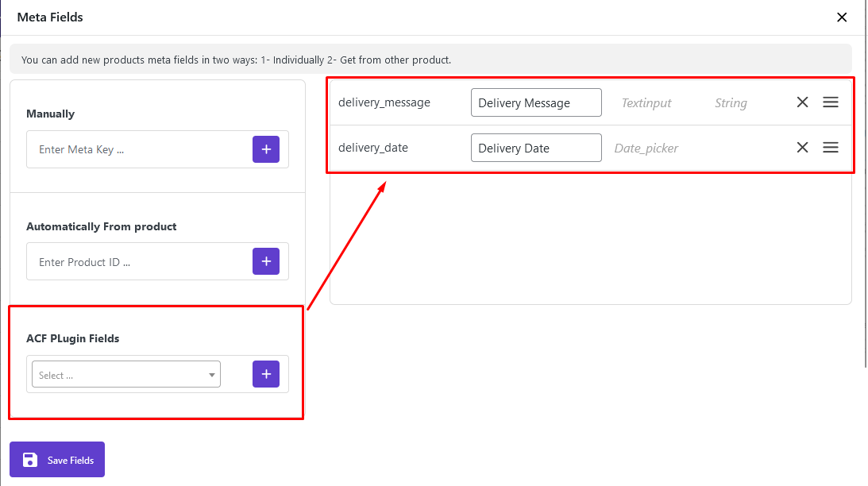The width and height of the screenshot is (868, 486).
Task: Click the delivery_message row reorder handle
Action: coord(830,102)
